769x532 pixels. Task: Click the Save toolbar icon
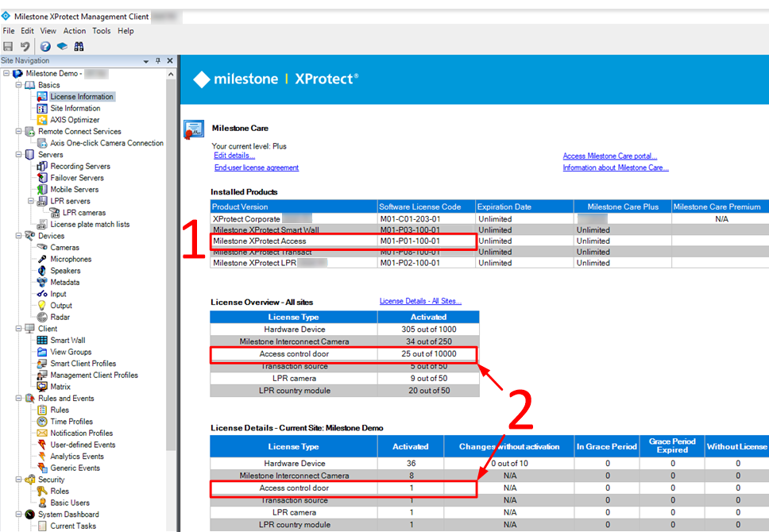coord(8,47)
